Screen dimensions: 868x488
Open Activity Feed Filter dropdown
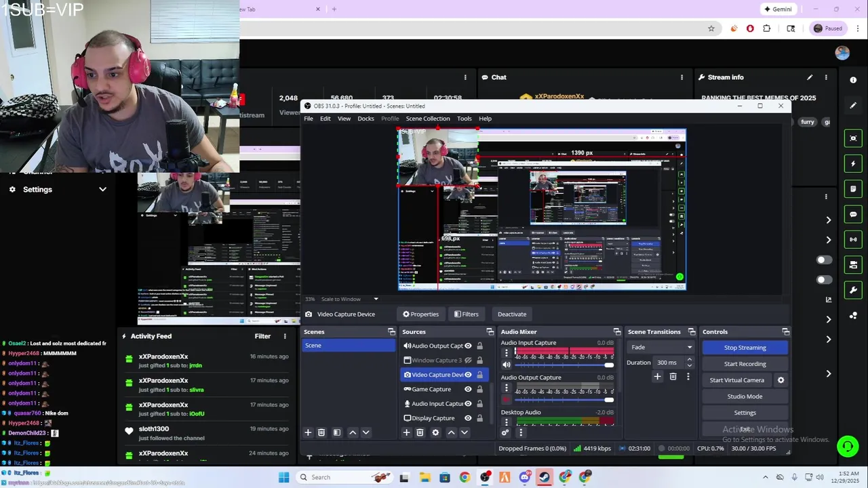click(x=262, y=336)
